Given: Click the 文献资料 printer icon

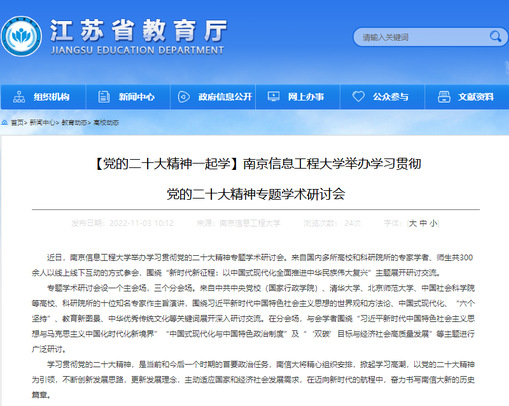Looking at the screenshot, I should click(x=444, y=97).
